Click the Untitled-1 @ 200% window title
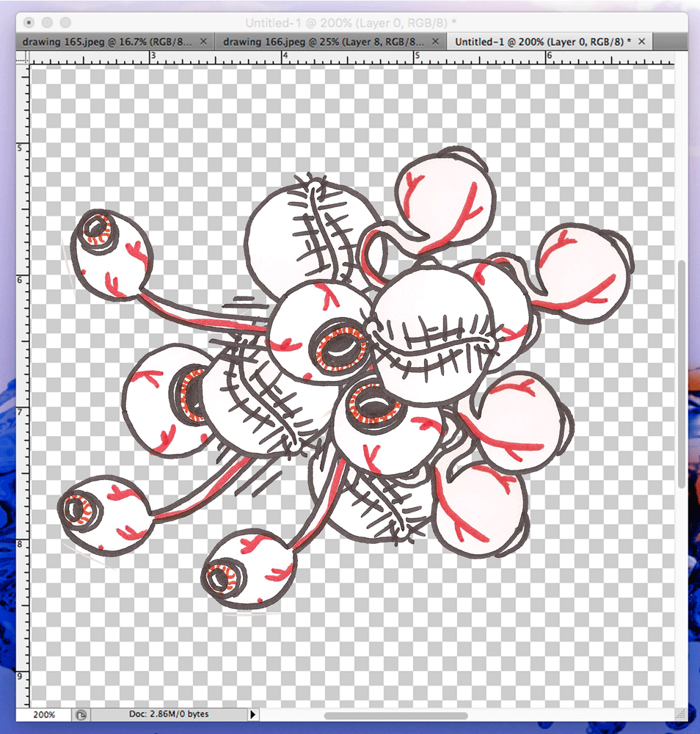This screenshot has height=734, width=700. [x=351, y=23]
